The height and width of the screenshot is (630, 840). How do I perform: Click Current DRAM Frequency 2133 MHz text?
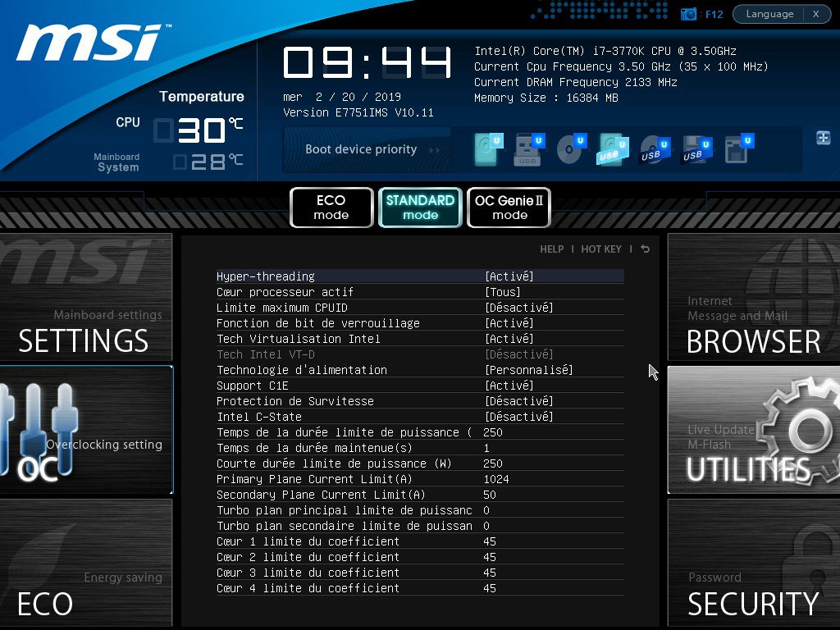click(575, 82)
